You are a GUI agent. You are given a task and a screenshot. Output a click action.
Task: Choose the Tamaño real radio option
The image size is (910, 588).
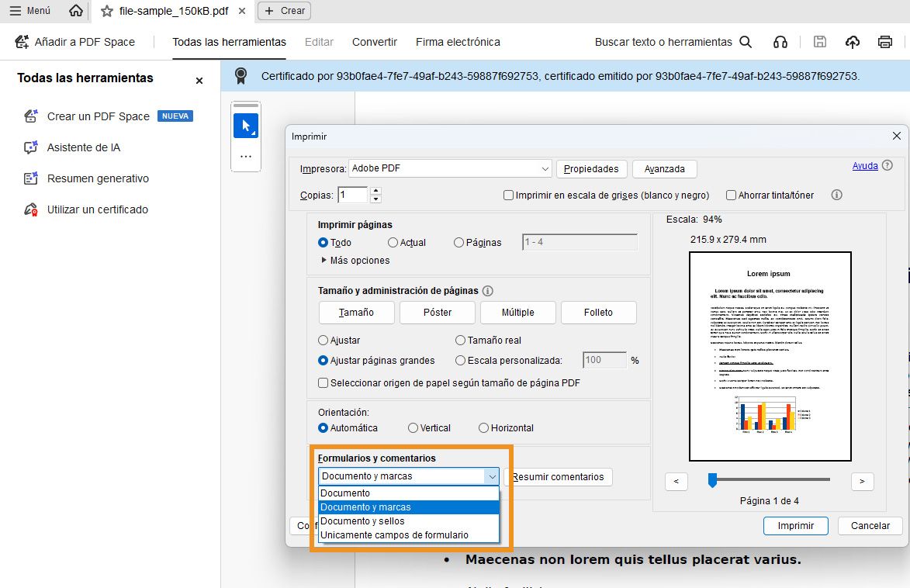click(x=460, y=340)
